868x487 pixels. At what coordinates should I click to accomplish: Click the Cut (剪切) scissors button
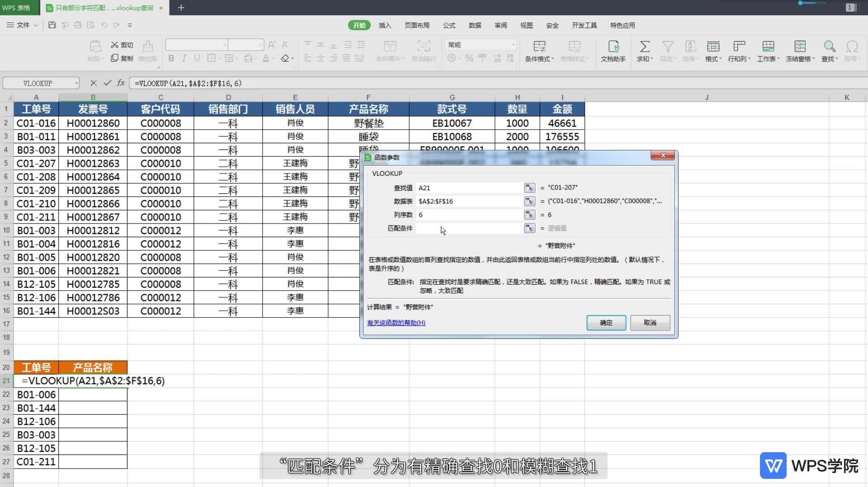122,45
